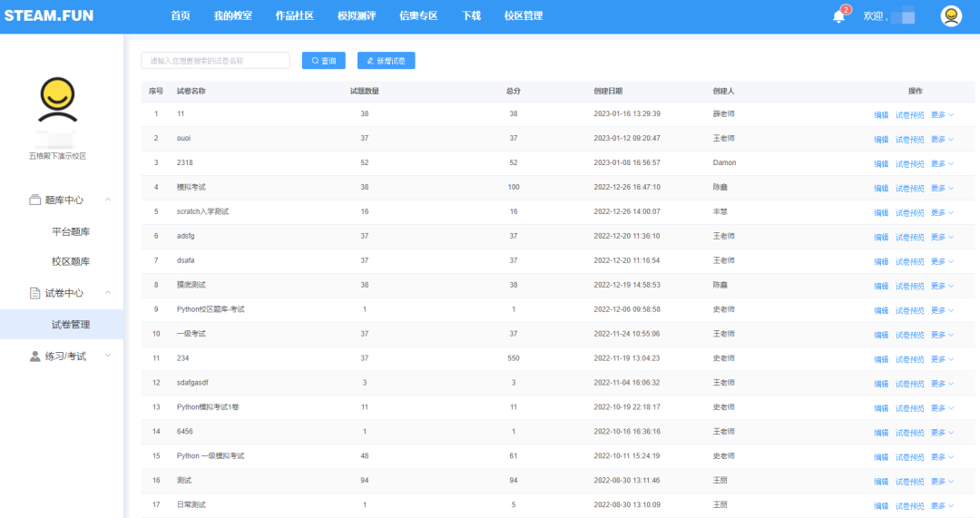Click the 新增试卷 button
Image resolution: width=980 pixels, height=518 pixels.
click(387, 61)
